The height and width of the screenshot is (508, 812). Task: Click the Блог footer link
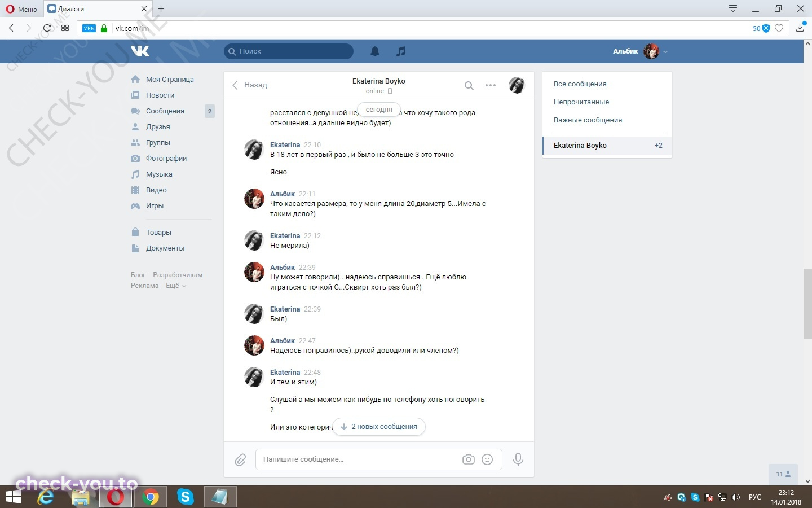point(138,275)
